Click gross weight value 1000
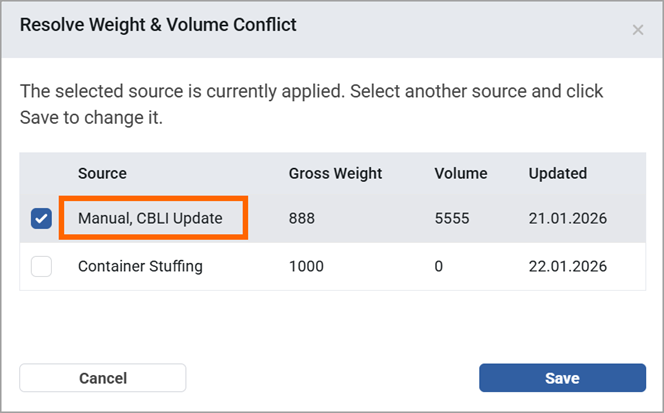This screenshot has width=664, height=413. click(x=306, y=266)
